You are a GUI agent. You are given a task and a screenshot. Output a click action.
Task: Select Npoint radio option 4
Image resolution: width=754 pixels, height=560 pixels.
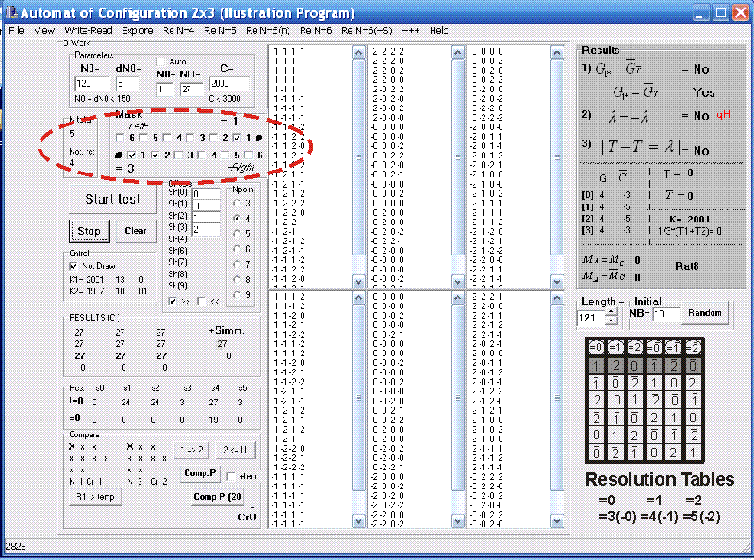[x=237, y=218]
